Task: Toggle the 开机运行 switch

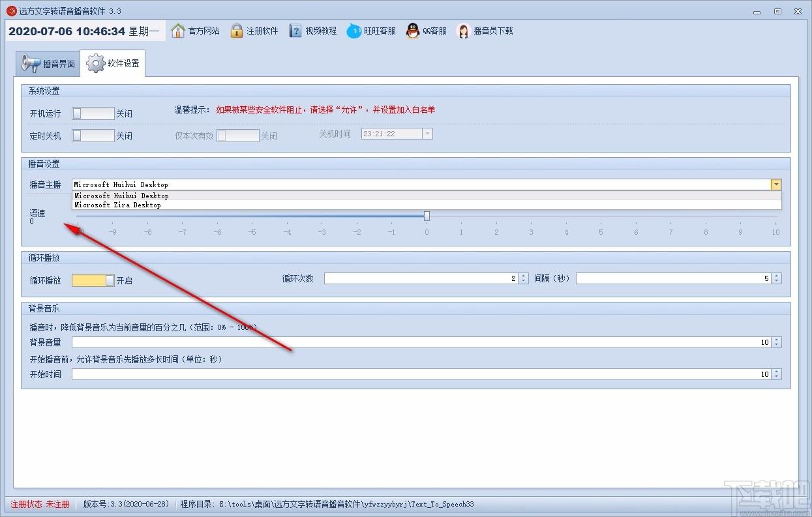Action: [x=93, y=113]
